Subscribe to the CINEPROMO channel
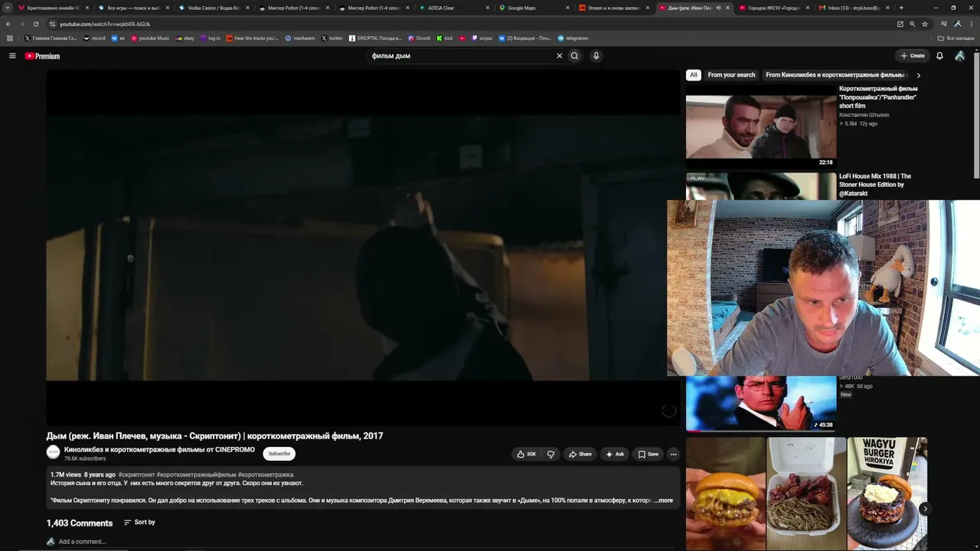The width and height of the screenshot is (980, 551). (x=279, y=454)
